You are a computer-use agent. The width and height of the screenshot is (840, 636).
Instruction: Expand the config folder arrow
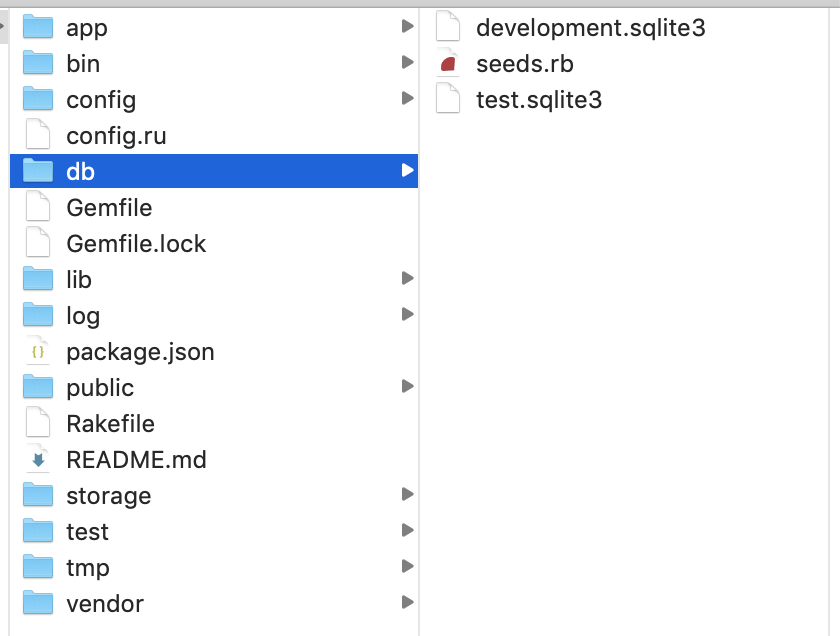click(407, 98)
